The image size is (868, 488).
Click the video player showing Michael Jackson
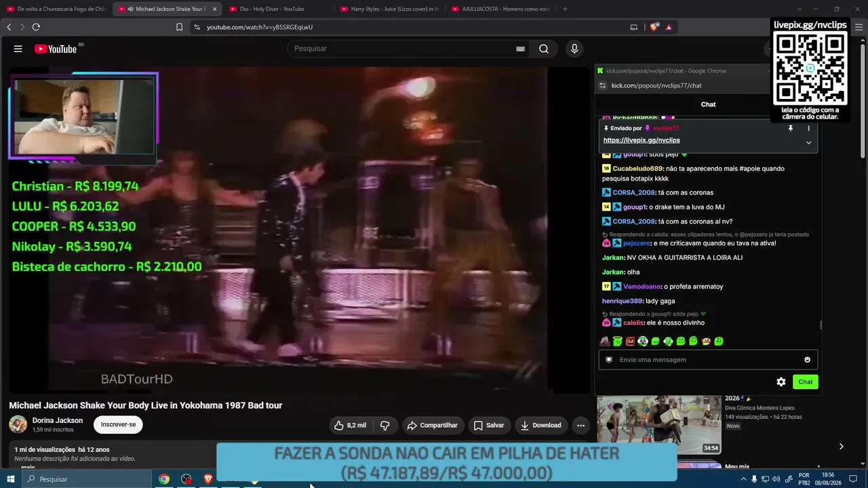298,230
